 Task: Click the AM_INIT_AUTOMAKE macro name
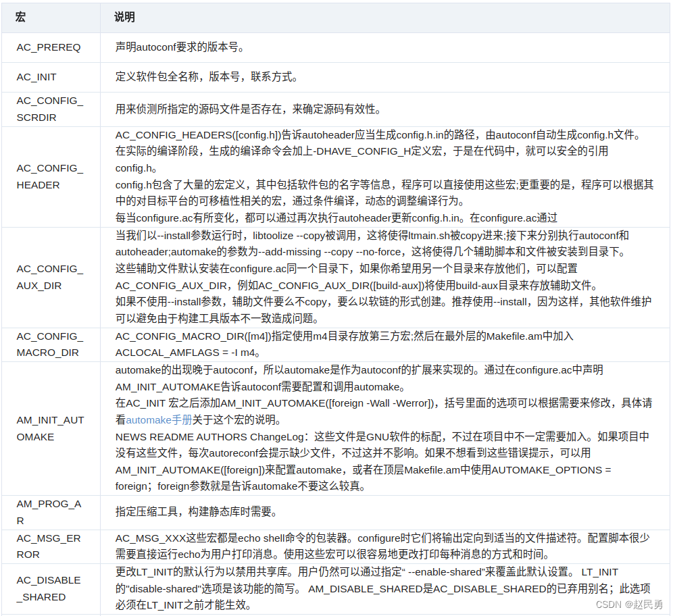coord(50,428)
